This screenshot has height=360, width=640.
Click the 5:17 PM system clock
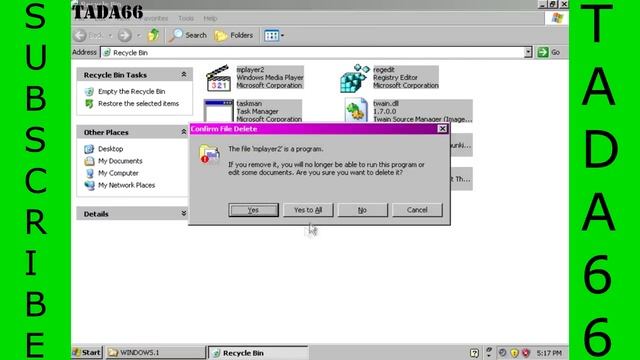[x=549, y=353]
